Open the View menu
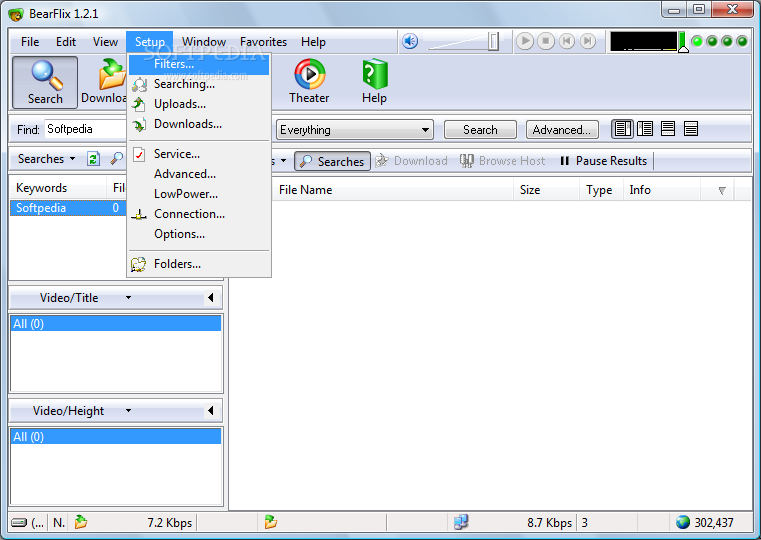The image size is (761, 540). [x=105, y=42]
